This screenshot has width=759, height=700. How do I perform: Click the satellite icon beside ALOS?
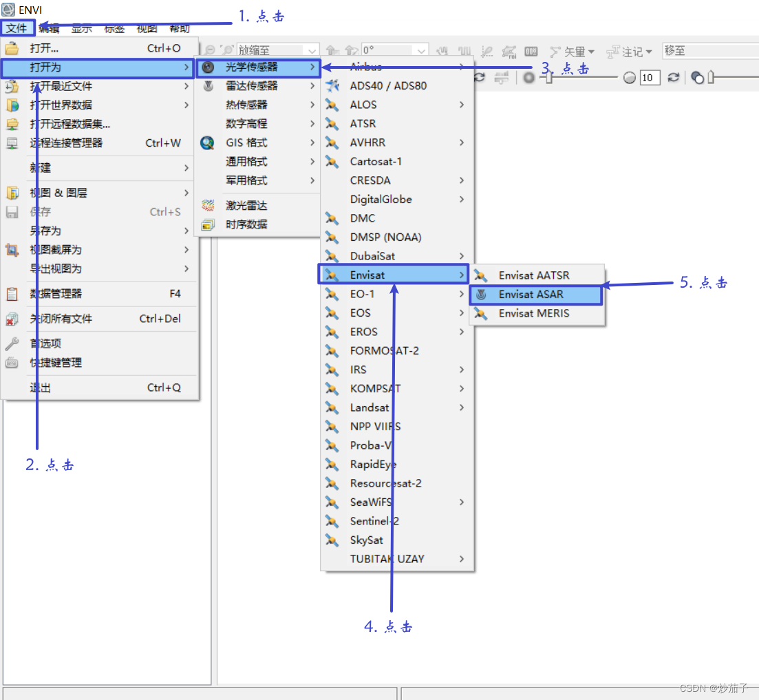pyautogui.click(x=332, y=105)
